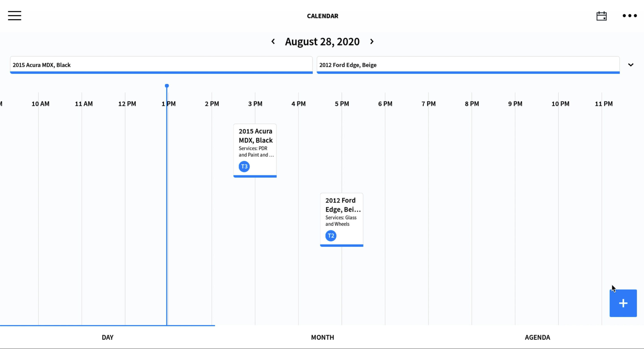This screenshot has width=644, height=349.
Task: Click the current time indicator dot
Action: (167, 86)
